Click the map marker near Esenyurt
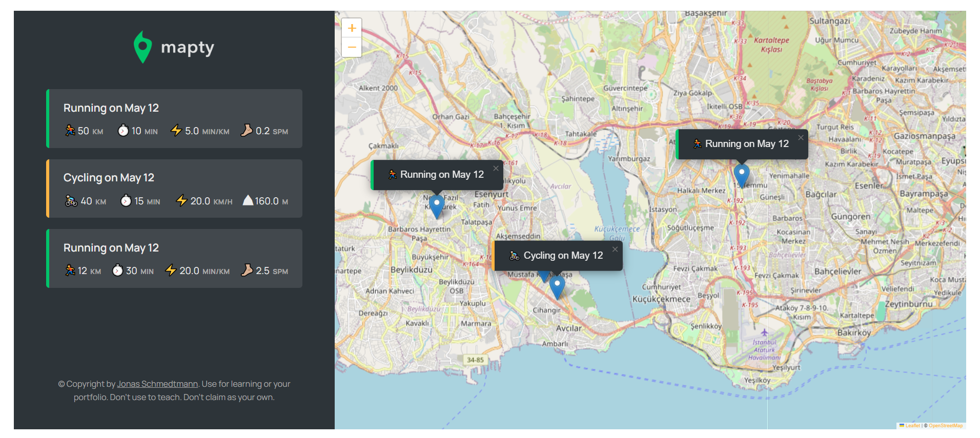Viewport: 980px width, 438px height. tap(436, 205)
